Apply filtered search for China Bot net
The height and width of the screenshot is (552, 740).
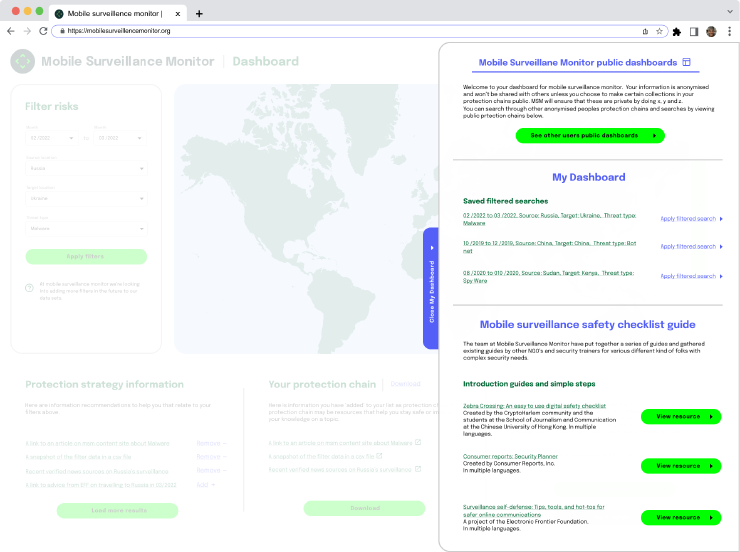[x=691, y=246]
